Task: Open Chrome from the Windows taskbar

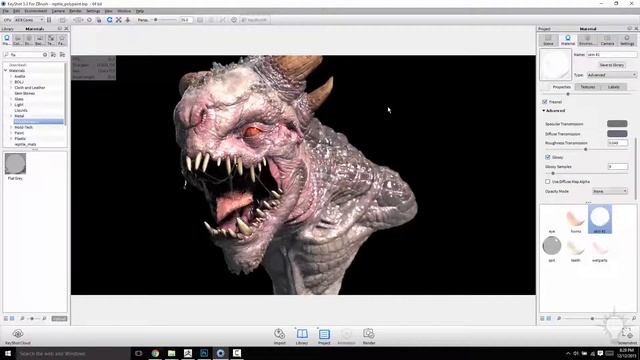Action: (x=155, y=353)
